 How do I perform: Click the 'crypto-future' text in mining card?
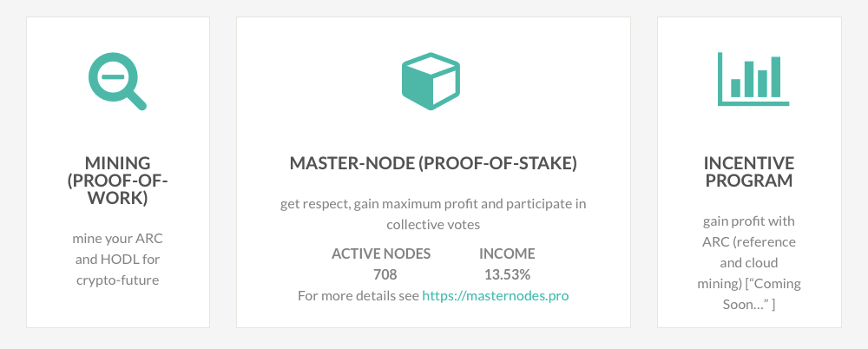[x=117, y=280]
